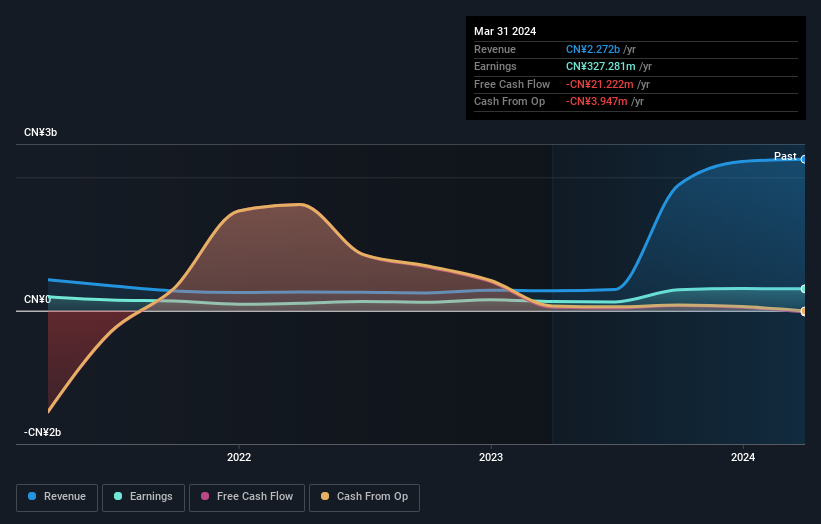Select Revenue value CN¥2.272b in tooltip
The height and width of the screenshot is (524, 821).
point(593,49)
